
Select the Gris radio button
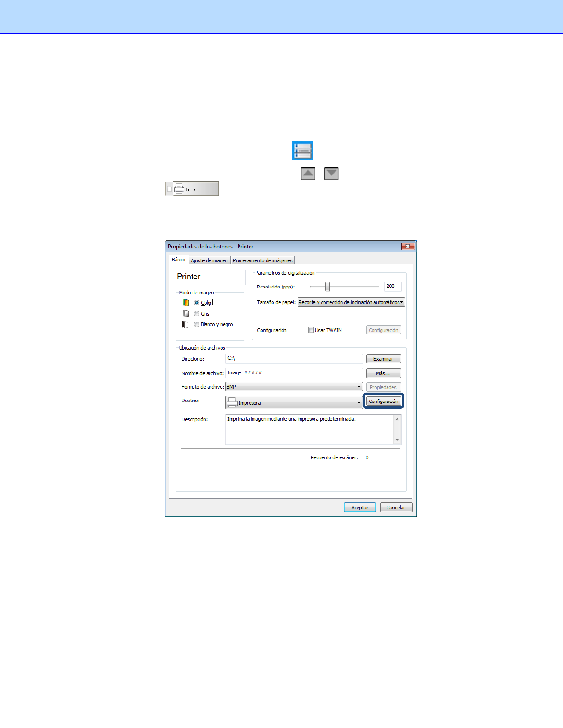click(x=197, y=314)
